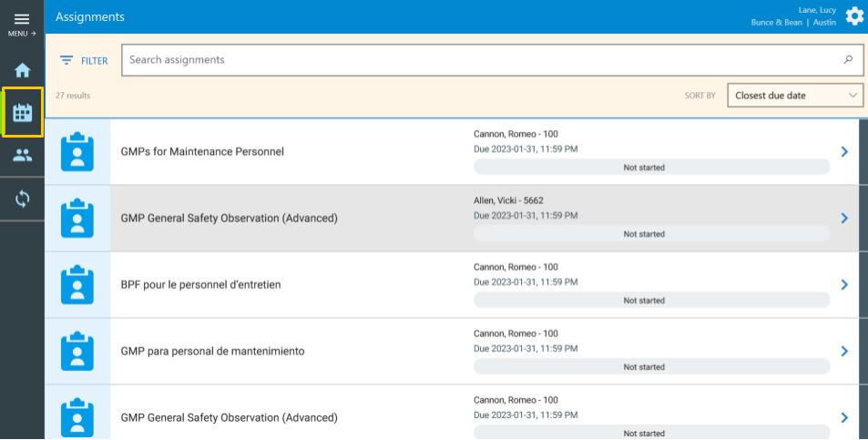This screenshot has width=868, height=440.
Task: Click Not started progress bar for Allen, Vicki
Action: click(651, 234)
